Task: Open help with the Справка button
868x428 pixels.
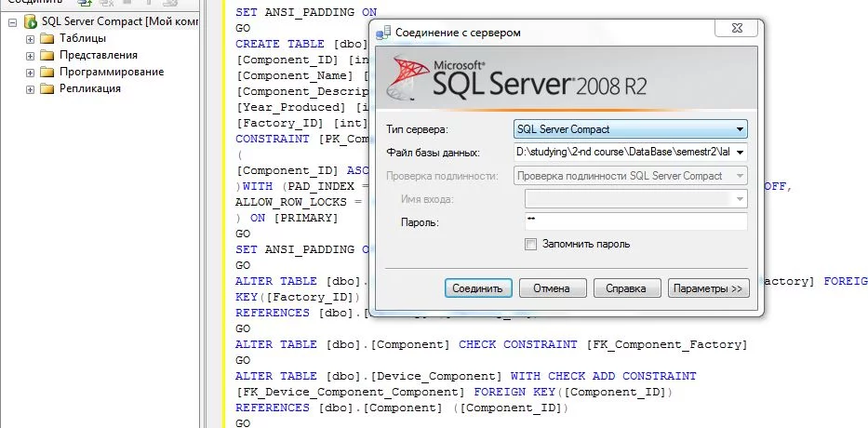Action: (626, 288)
